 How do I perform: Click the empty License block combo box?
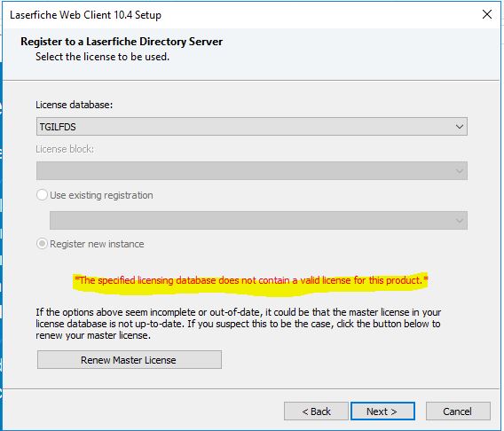click(x=252, y=171)
